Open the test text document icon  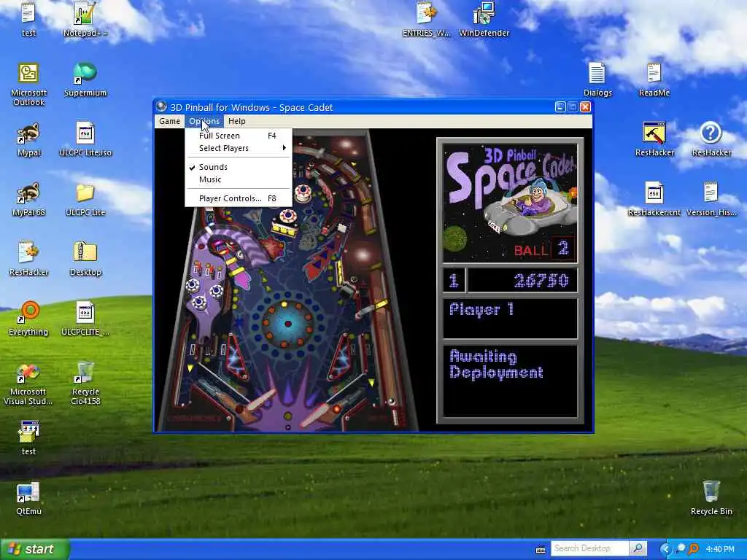click(x=28, y=19)
